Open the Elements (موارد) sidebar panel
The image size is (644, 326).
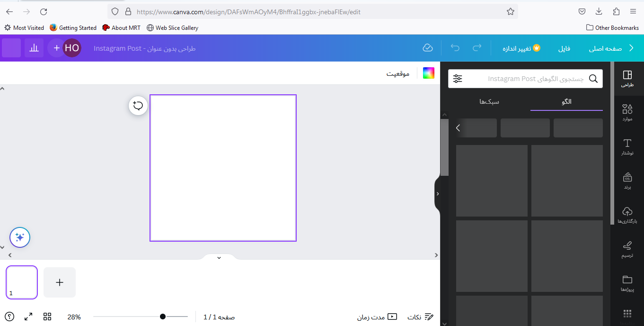click(627, 113)
